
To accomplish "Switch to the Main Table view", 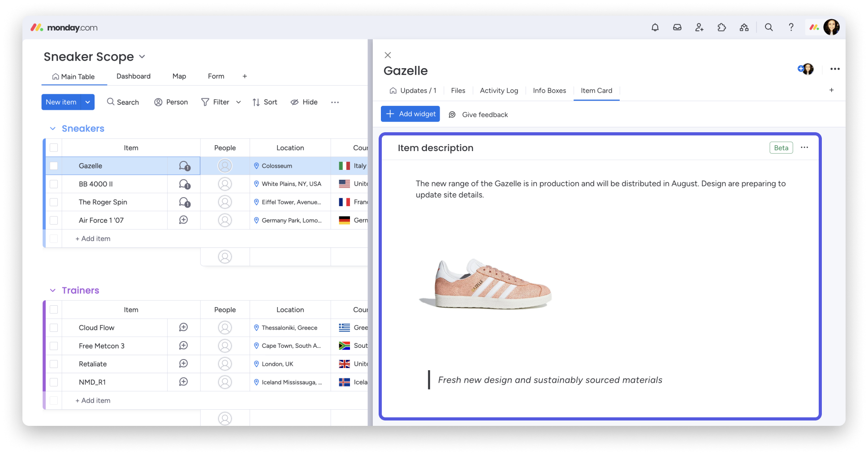I will click(73, 77).
